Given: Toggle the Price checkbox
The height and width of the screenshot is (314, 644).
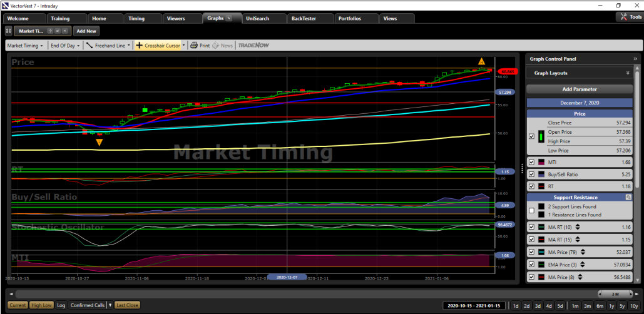Looking at the screenshot, I should 531,137.
